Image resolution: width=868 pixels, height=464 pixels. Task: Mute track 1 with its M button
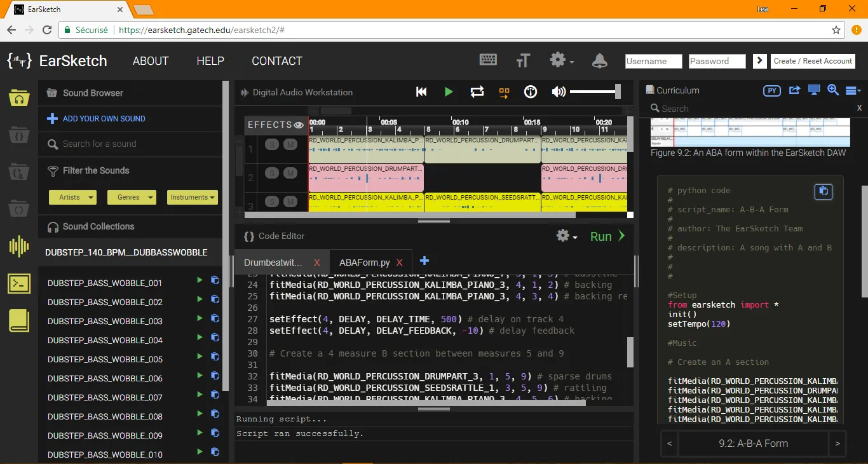point(289,144)
